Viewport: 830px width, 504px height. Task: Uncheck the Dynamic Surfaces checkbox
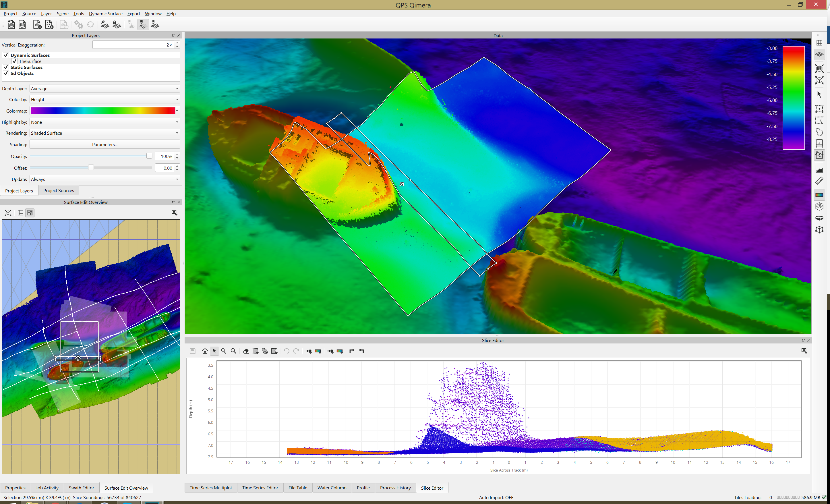click(x=6, y=55)
